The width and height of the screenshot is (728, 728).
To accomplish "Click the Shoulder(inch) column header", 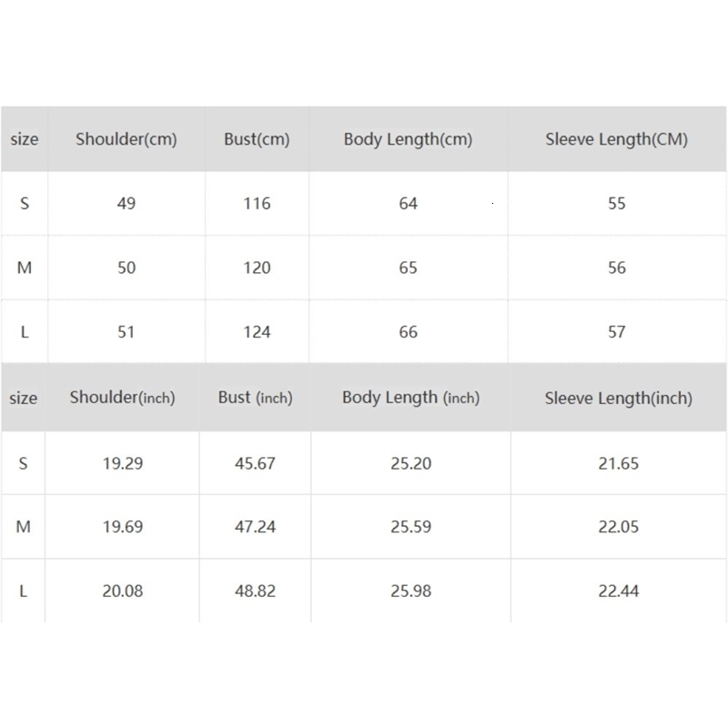I will tap(123, 398).
